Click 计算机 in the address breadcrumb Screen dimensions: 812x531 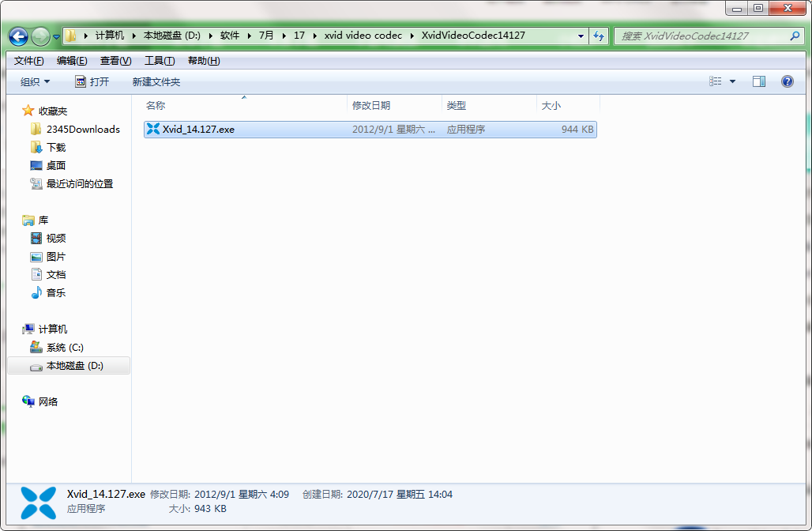click(110, 36)
